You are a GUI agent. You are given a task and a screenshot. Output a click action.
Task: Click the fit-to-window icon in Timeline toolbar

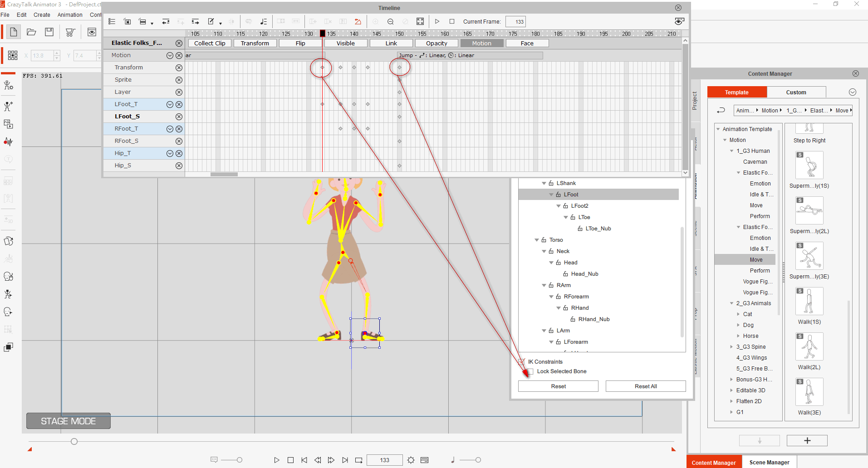coord(420,21)
